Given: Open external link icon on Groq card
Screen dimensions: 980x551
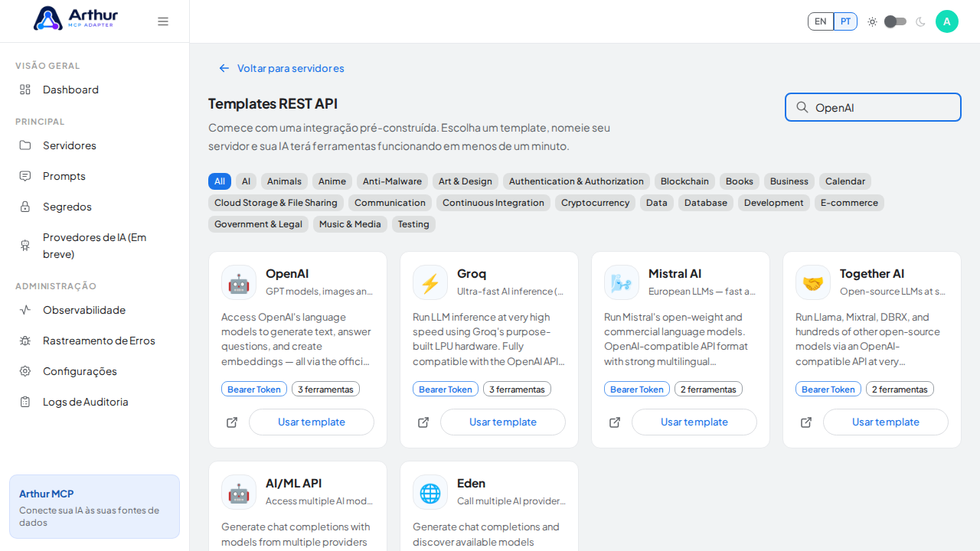Looking at the screenshot, I should (423, 422).
